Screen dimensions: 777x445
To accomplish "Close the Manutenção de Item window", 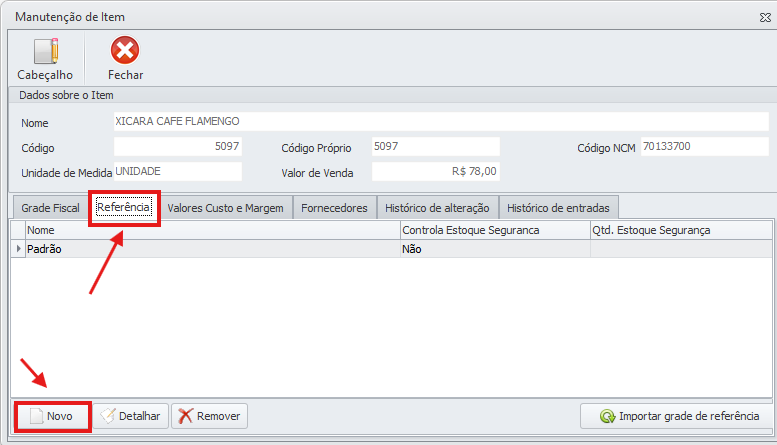I will tap(765, 17).
